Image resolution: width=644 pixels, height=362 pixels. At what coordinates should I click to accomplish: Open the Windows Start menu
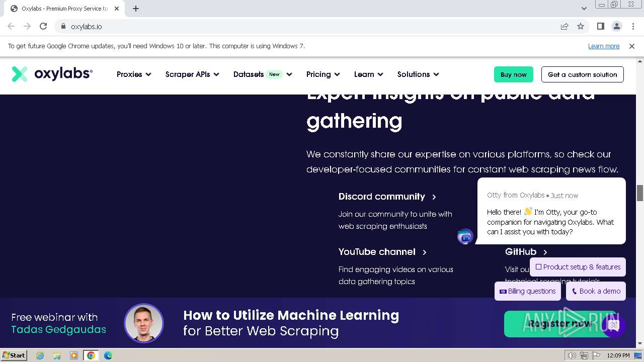(x=14, y=355)
